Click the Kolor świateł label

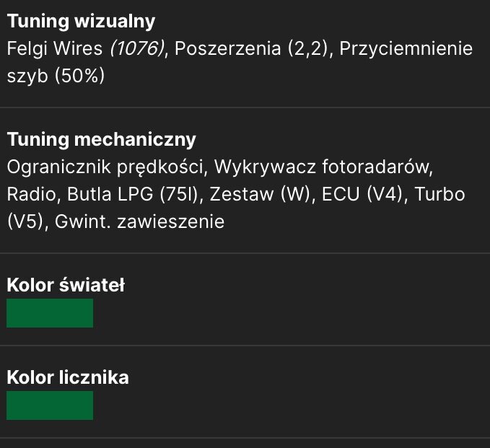click(x=66, y=285)
